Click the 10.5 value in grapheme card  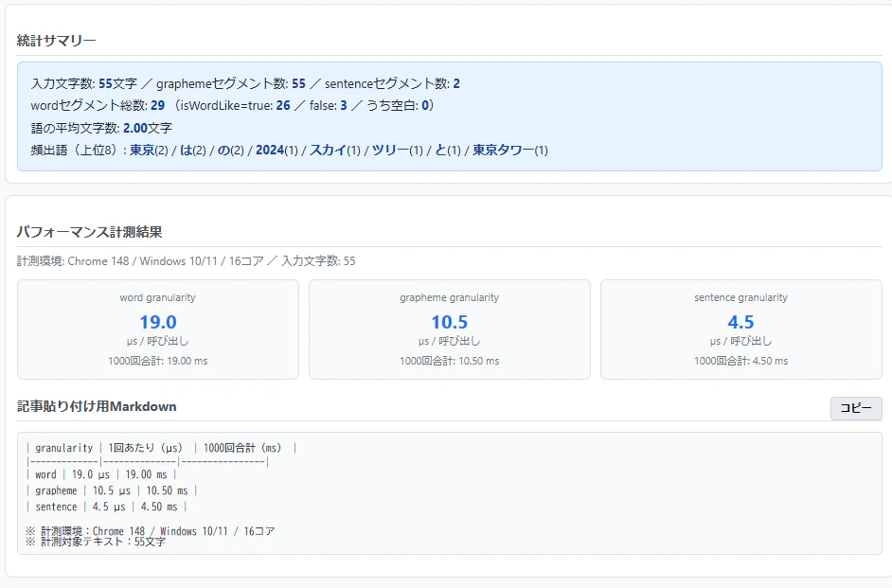click(450, 322)
